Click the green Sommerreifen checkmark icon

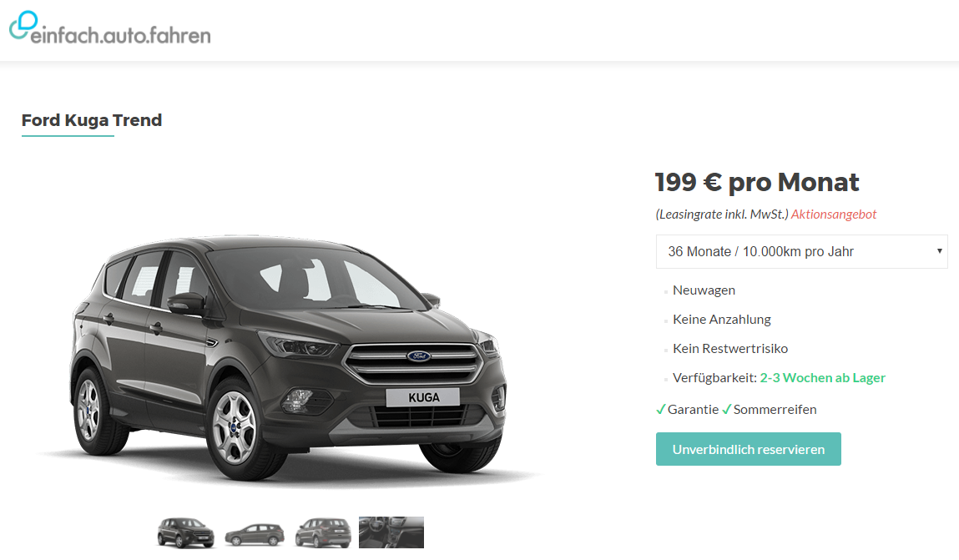pos(727,410)
